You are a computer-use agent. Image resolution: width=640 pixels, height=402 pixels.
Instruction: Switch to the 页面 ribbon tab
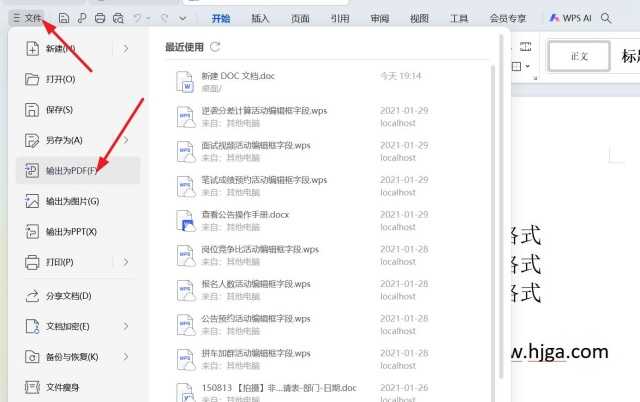(x=300, y=18)
